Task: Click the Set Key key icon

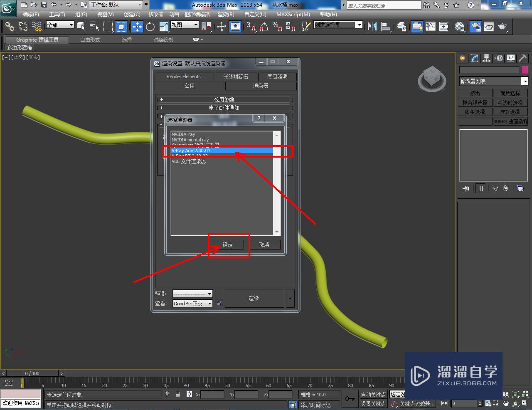Action: pos(350,399)
